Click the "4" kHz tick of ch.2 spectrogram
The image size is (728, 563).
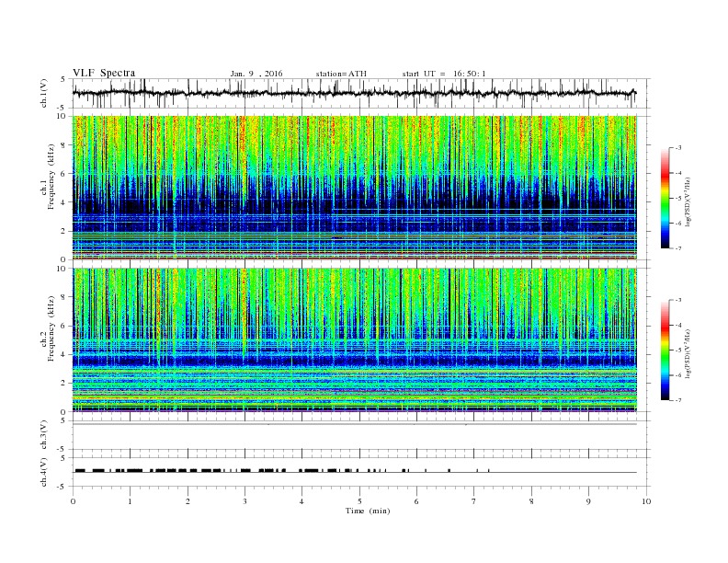click(64, 355)
